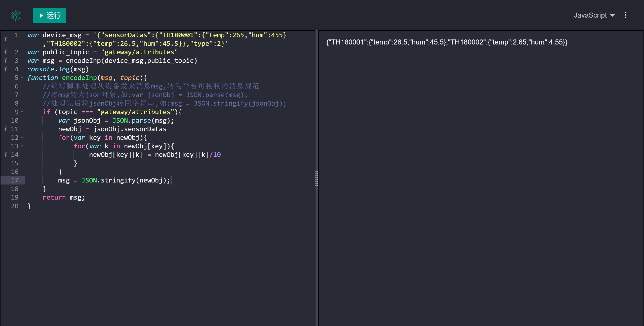The height and width of the screenshot is (326, 644).
Task: Click the info marker on line 14
Action: coord(6,155)
